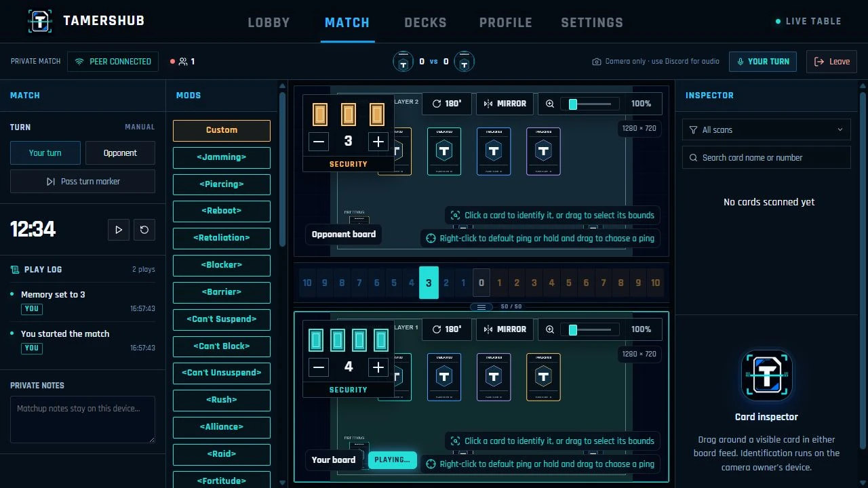868x488 pixels.
Task: Apply the <Piercing> mod
Action: tap(222, 184)
